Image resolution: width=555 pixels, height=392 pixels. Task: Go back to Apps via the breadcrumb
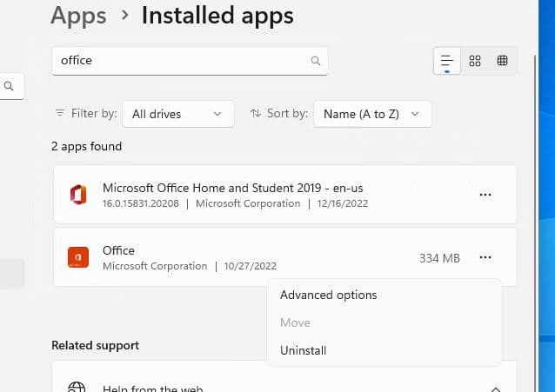coord(78,16)
